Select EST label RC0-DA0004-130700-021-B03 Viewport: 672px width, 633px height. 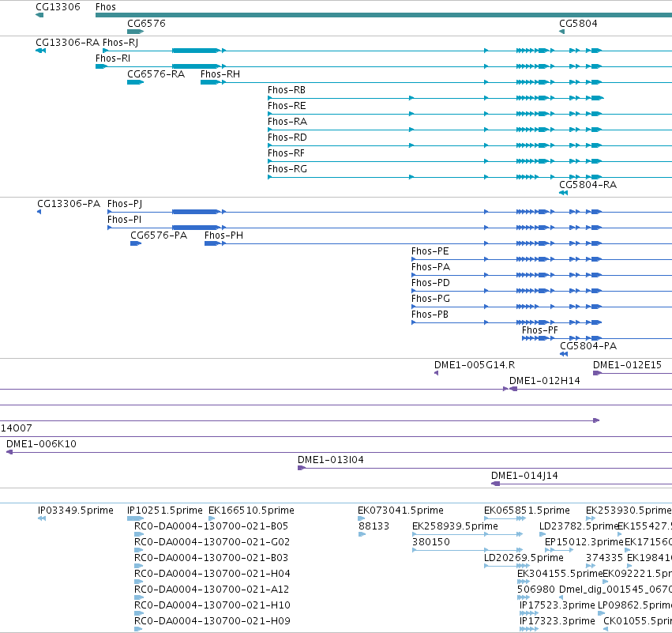pyautogui.click(x=212, y=558)
